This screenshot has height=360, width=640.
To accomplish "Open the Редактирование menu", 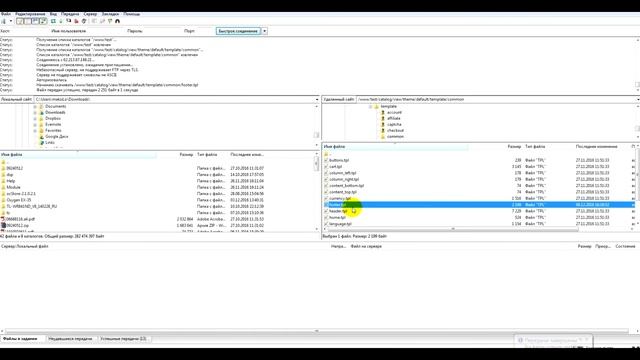I will click(30, 14).
